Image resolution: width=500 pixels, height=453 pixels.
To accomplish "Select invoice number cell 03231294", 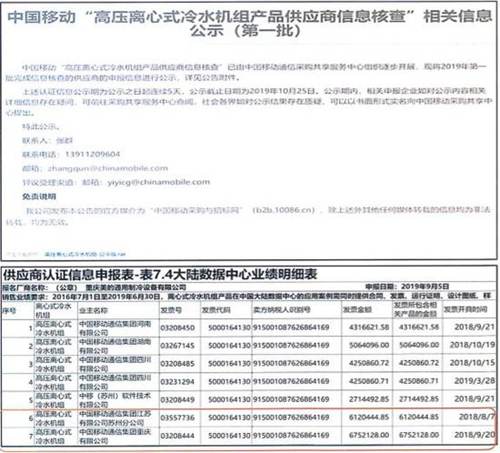I will point(177,382).
